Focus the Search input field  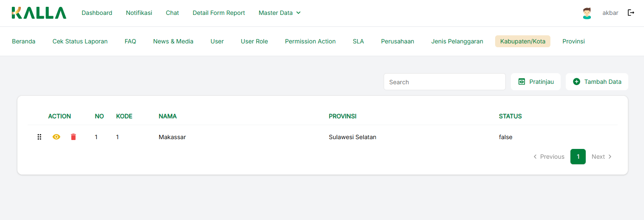point(445,82)
